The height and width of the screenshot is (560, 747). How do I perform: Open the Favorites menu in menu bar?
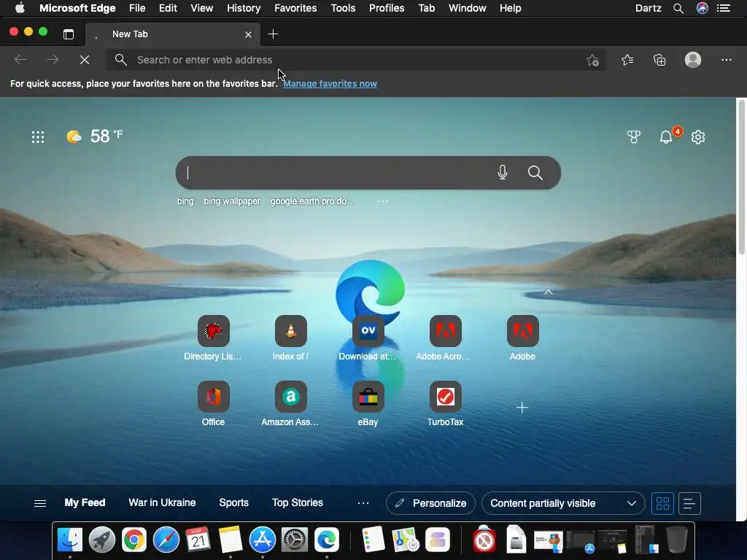pos(295,8)
